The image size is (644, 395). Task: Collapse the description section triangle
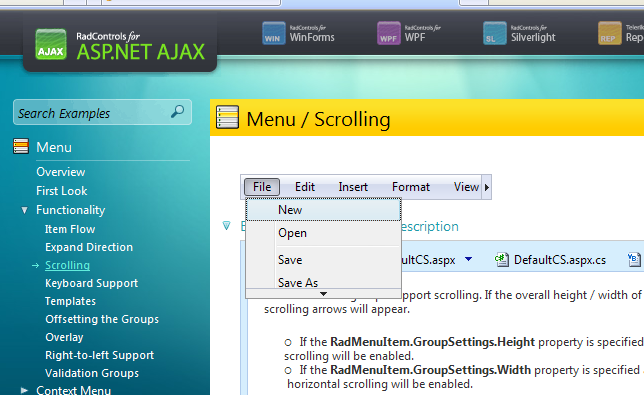pyautogui.click(x=226, y=225)
